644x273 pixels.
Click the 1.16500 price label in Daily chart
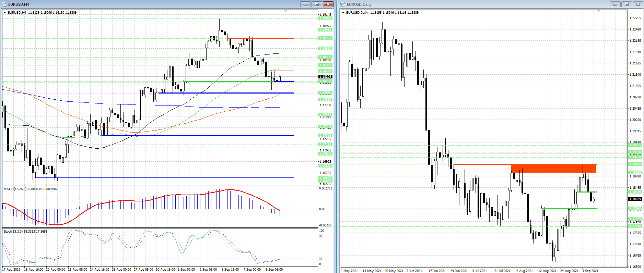tap(635, 267)
